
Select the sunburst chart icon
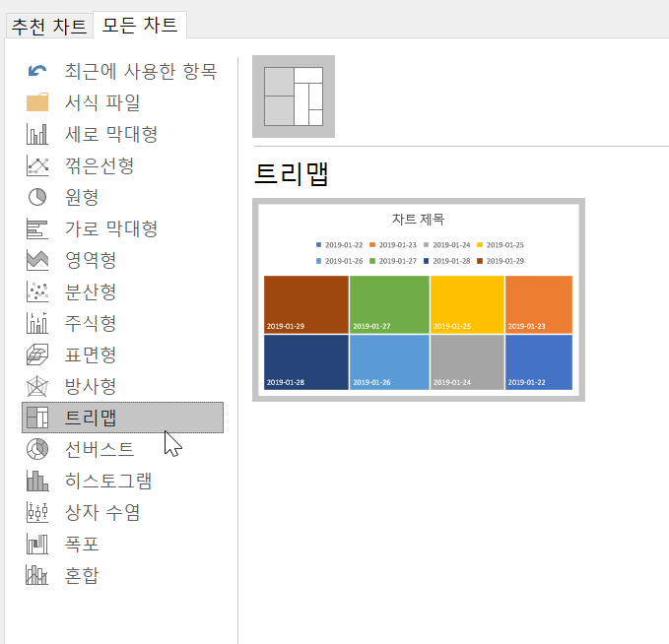coord(37,449)
